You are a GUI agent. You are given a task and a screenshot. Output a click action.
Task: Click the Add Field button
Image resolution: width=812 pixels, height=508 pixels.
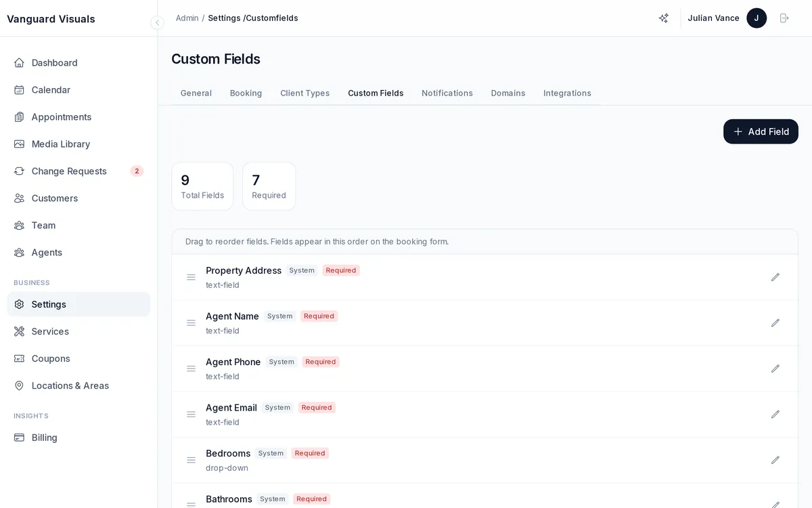pyautogui.click(x=761, y=131)
